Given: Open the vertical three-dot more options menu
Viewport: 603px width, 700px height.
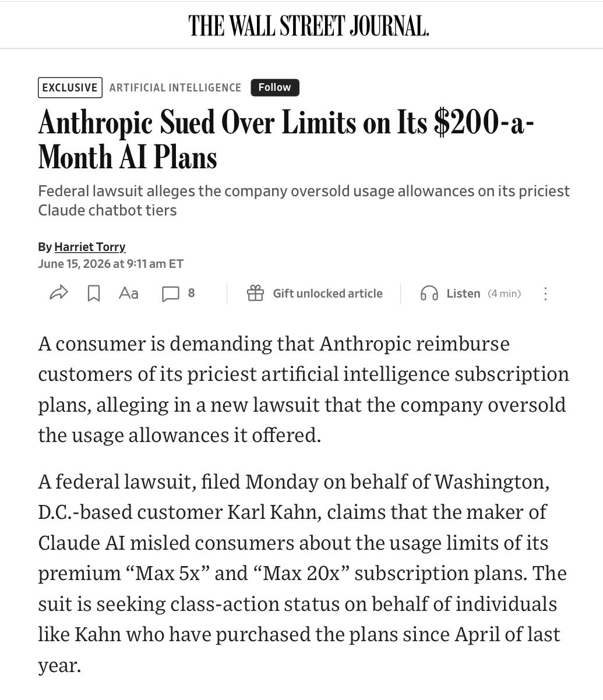Looking at the screenshot, I should coord(545,294).
